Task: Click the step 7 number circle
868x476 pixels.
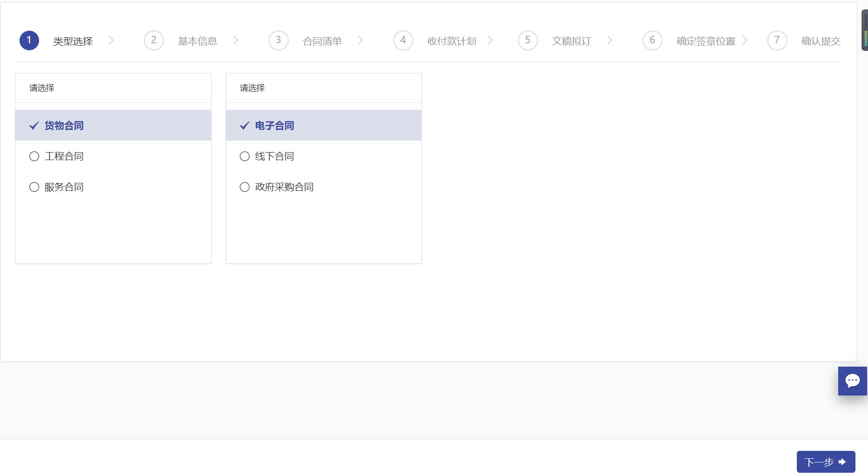Action: click(777, 40)
